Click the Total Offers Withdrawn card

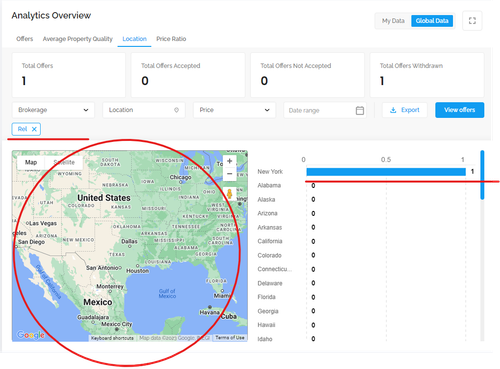[x=427, y=75]
